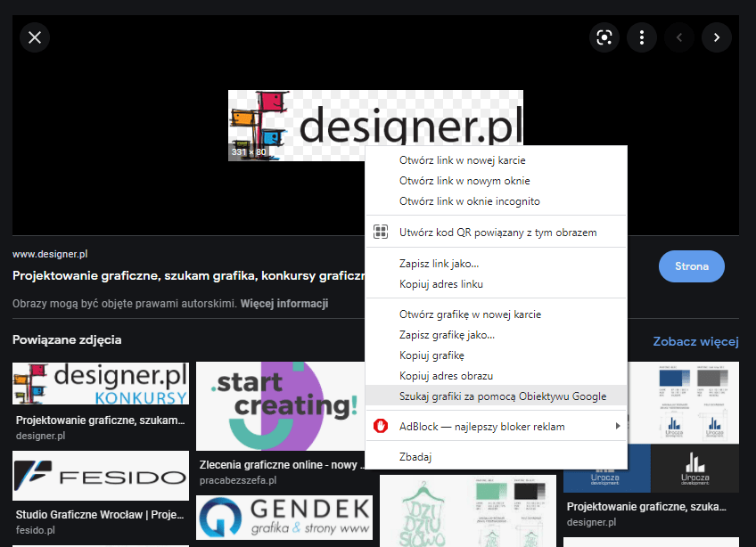Open the 'Zobacz więcej' link
The height and width of the screenshot is (547, 756).
pyautogui.click(x=695, y=341)
